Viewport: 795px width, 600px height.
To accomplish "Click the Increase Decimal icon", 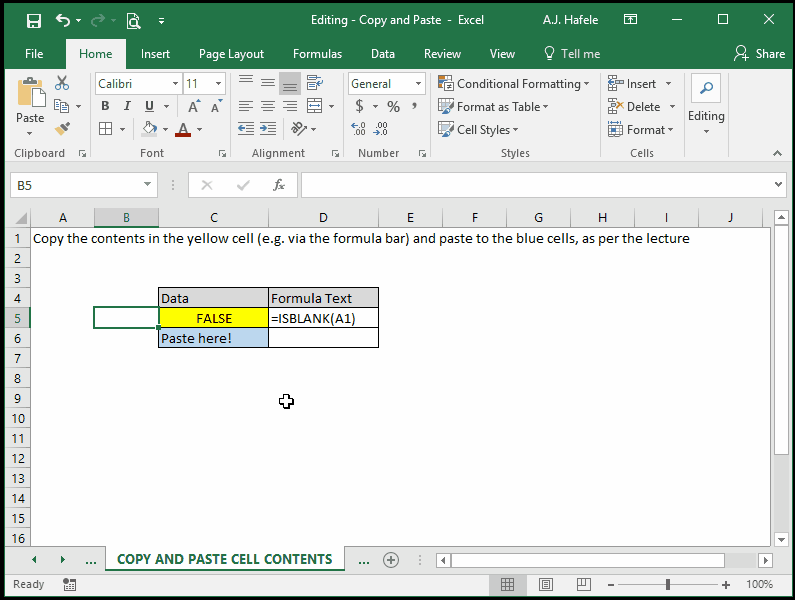I will click(x=358, y=129).
